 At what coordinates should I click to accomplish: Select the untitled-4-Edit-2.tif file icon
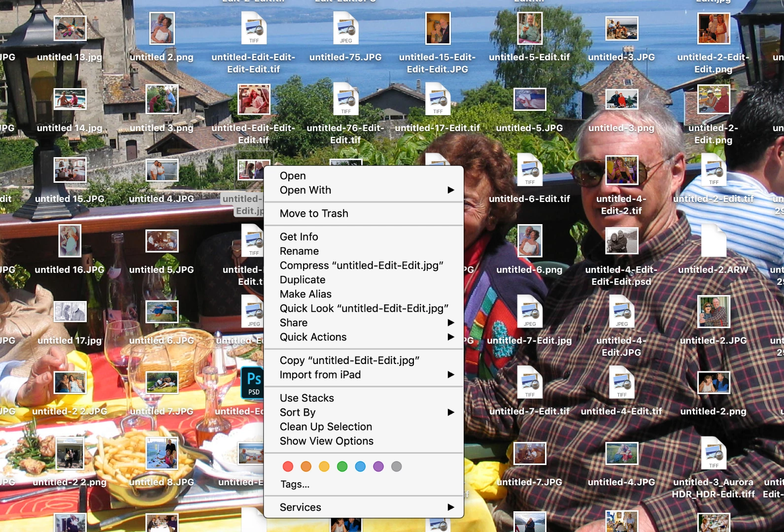click(622, 170)
